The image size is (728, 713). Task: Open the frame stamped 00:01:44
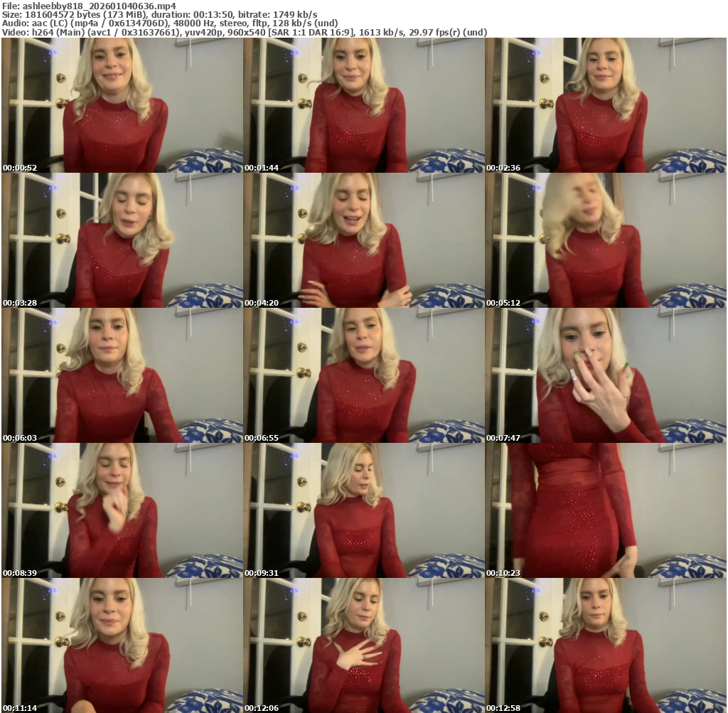click(364, 105)
